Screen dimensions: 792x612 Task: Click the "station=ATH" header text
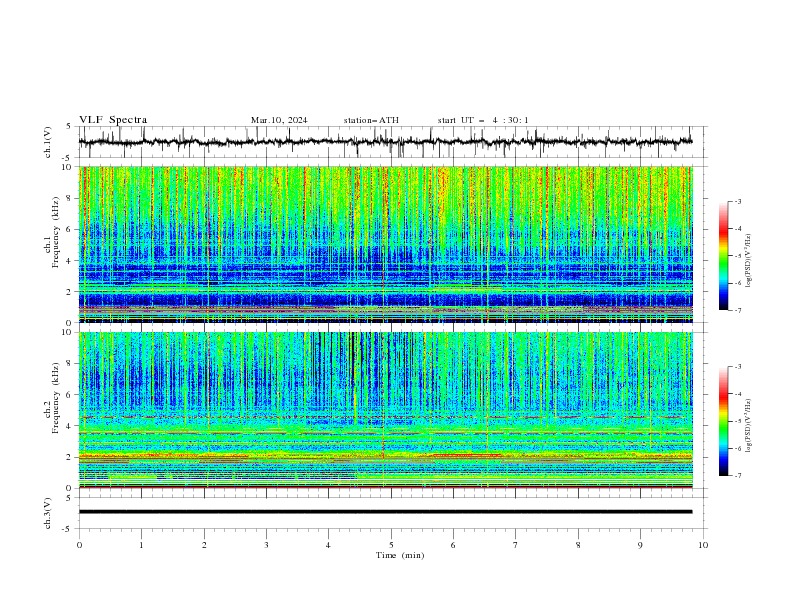[371, 120]
